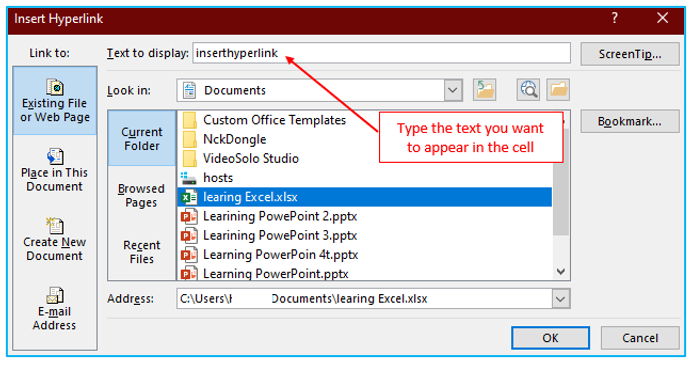Expand the Look in dropdown arrow

pos(453,90)
